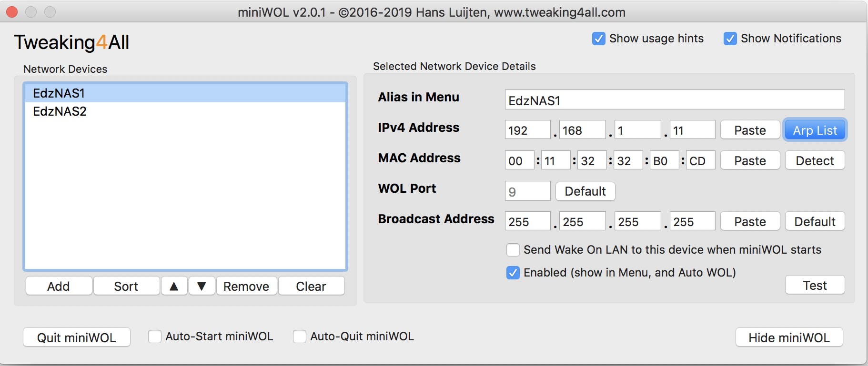
Task: Sort the network devices list
Action: (126, 286)
